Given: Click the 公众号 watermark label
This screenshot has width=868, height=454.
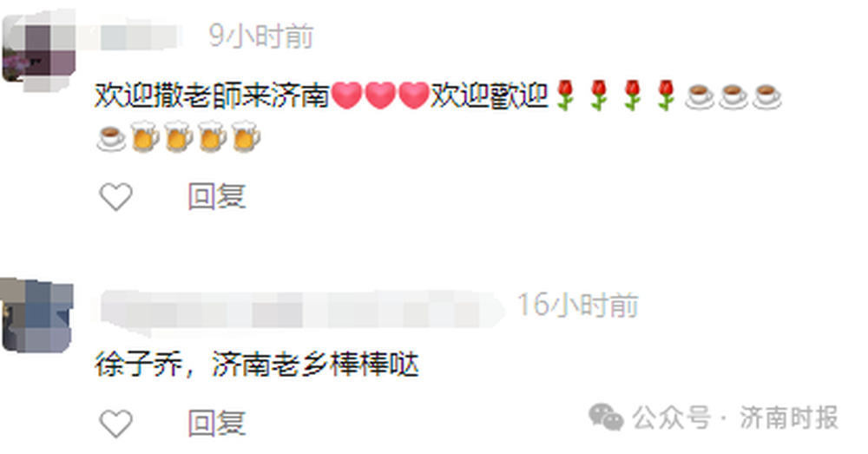Looking at the screenshot, I should pos(671,418).
